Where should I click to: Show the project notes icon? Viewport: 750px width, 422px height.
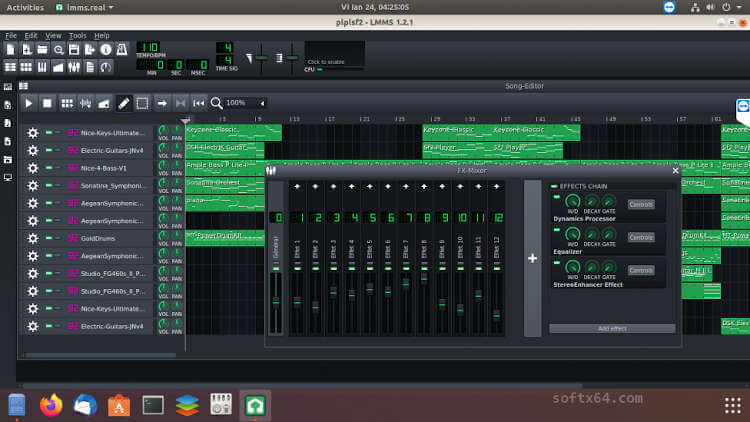89,67
